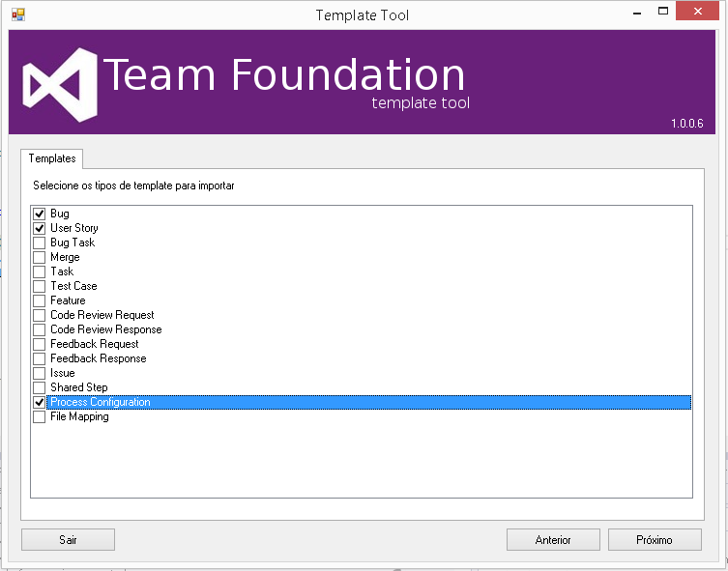Check the Test Case checkbox
Image resolution: width=728 pixels, height=571 pixels.
[39, 286]
